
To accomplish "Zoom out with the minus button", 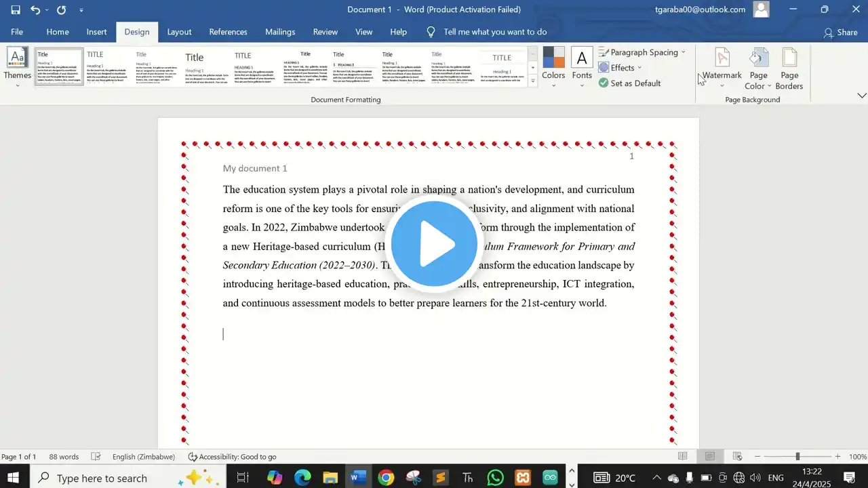I will click(x=757, y=457).
